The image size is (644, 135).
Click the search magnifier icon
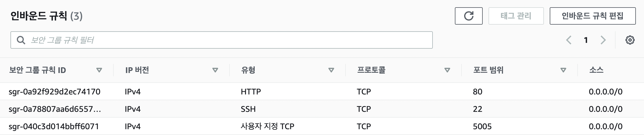click(x=21, y=40)
